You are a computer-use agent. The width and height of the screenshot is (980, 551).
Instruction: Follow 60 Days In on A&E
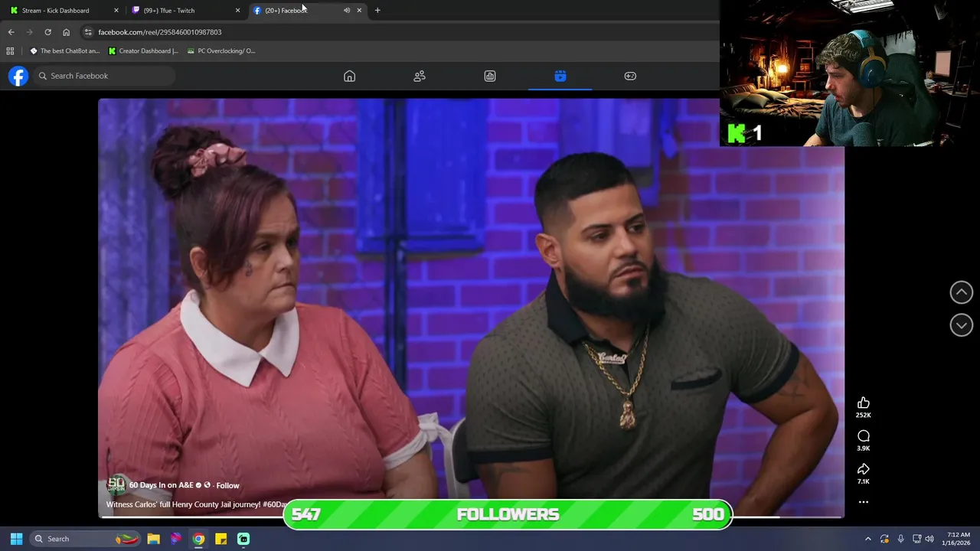pyautogui.click(x=227, y=485)
